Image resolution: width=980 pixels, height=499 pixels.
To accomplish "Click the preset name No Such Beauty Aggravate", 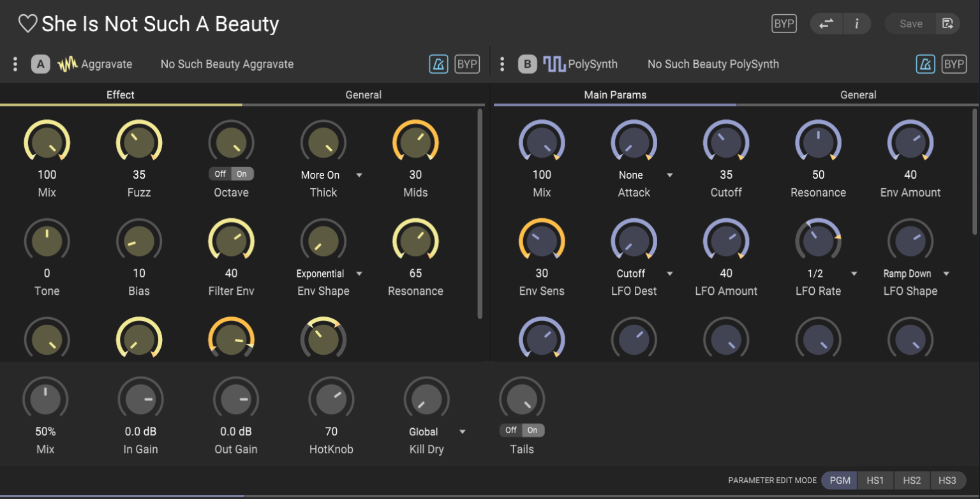I will (x=227, y=64).
